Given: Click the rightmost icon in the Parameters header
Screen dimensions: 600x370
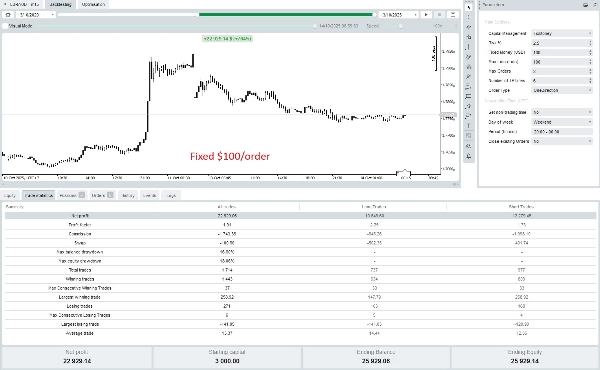Looking at the screenshot, I should click(x=594, y=5).
